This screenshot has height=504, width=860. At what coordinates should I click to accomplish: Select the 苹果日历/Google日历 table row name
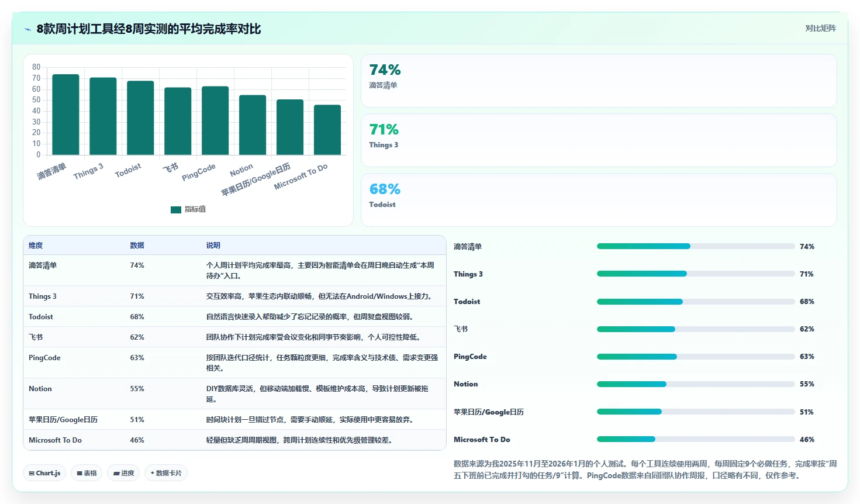pos(63,420)
